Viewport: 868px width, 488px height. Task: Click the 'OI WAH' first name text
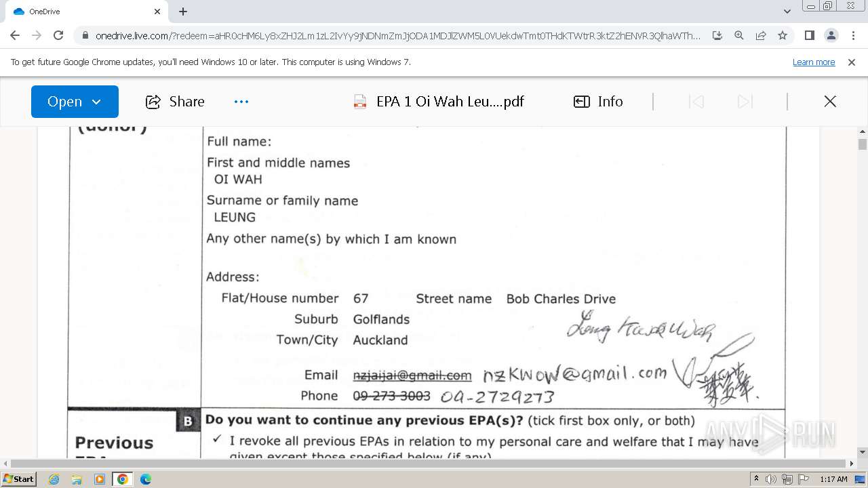tap(238, 180)
